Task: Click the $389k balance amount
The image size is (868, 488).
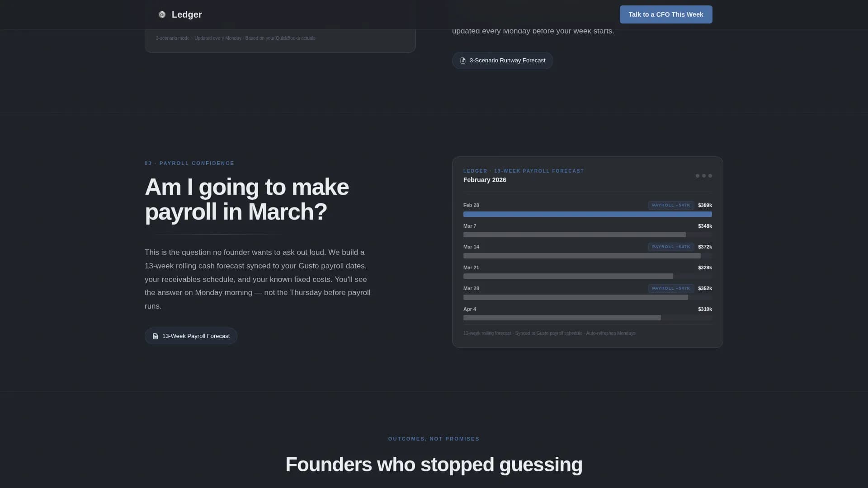Action: tap(705, 205)
